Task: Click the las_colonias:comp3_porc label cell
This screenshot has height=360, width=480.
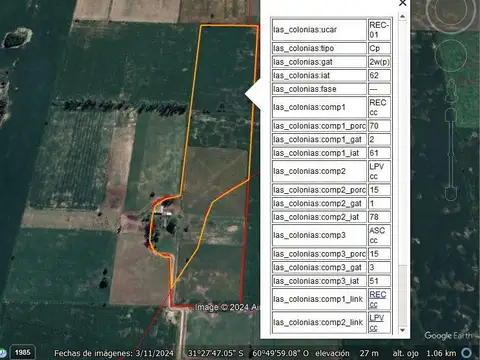Action: click(319, 254)
